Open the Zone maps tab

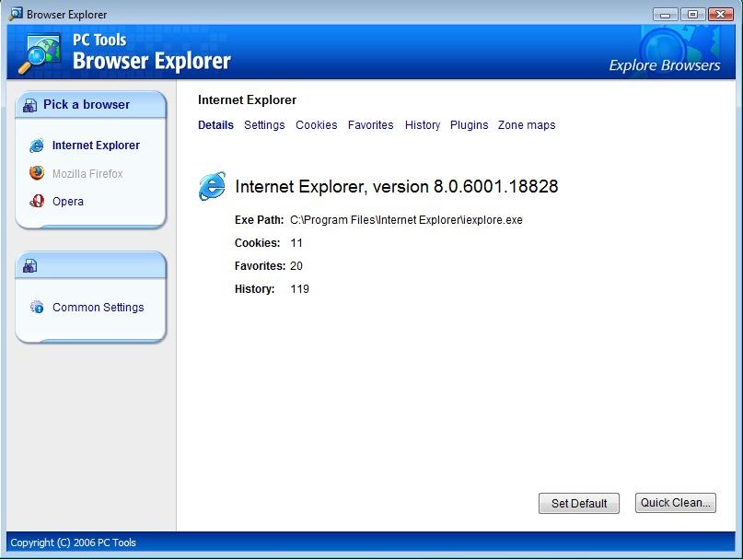click(x=527, y=125)
